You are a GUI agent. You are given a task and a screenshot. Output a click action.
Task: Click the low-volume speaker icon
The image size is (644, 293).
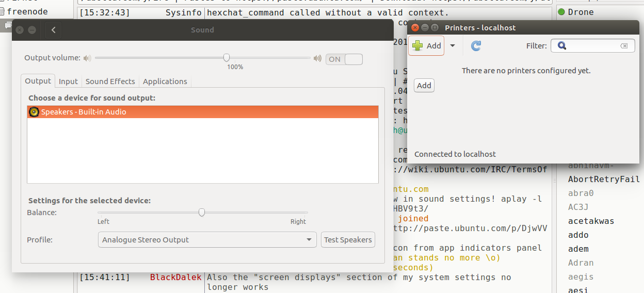[87, 58]
